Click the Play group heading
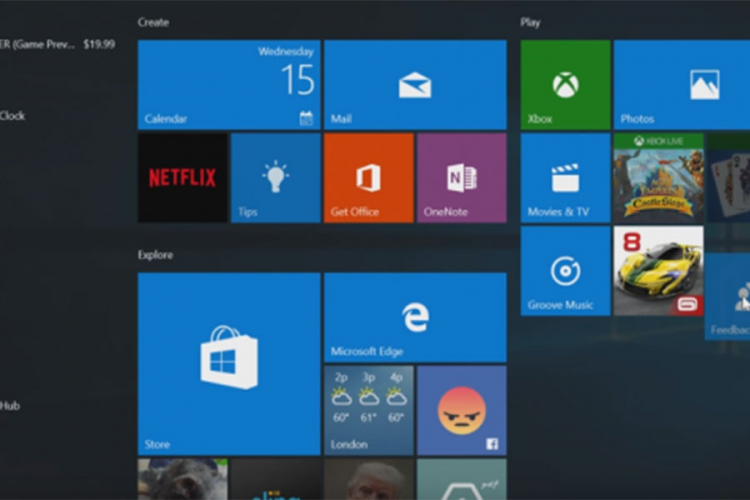This screenshot has width=750, height=500. point(530,22)
